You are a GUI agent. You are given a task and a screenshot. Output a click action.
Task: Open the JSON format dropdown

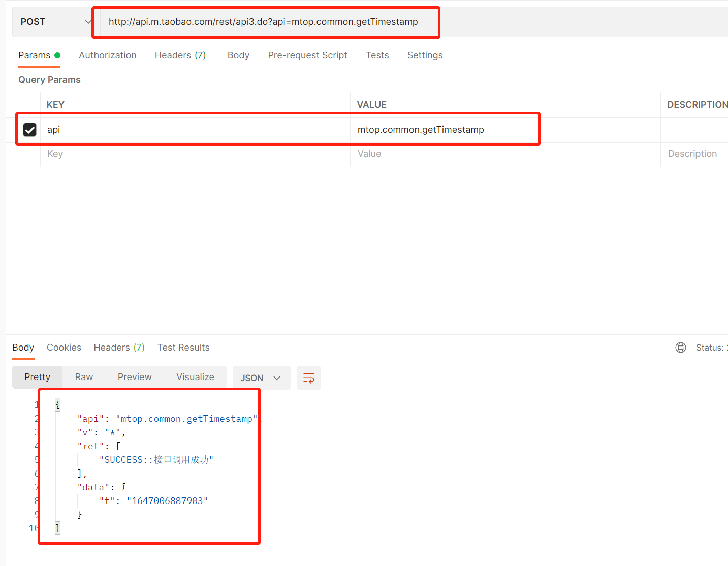[261, 378]
